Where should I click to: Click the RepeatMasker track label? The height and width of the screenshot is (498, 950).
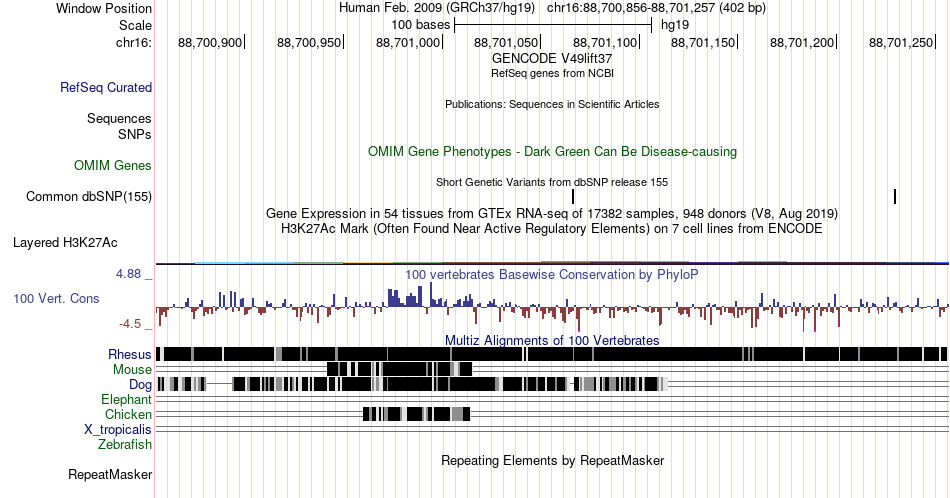110,474
